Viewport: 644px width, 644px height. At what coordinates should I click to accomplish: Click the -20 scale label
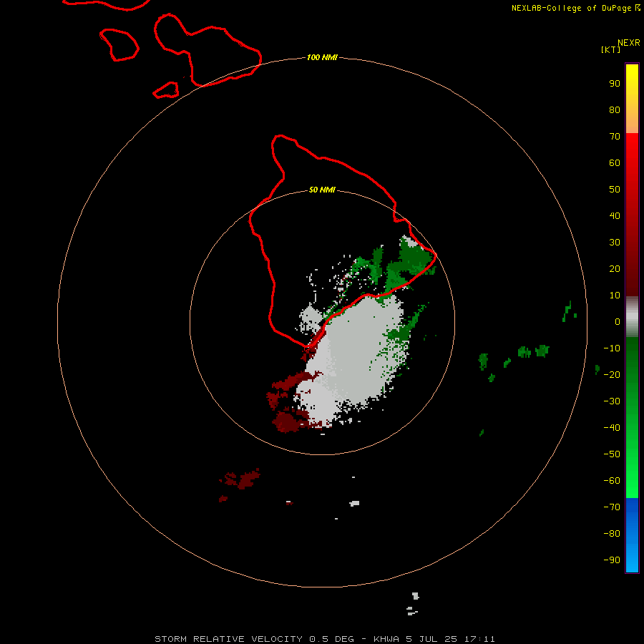612,374
